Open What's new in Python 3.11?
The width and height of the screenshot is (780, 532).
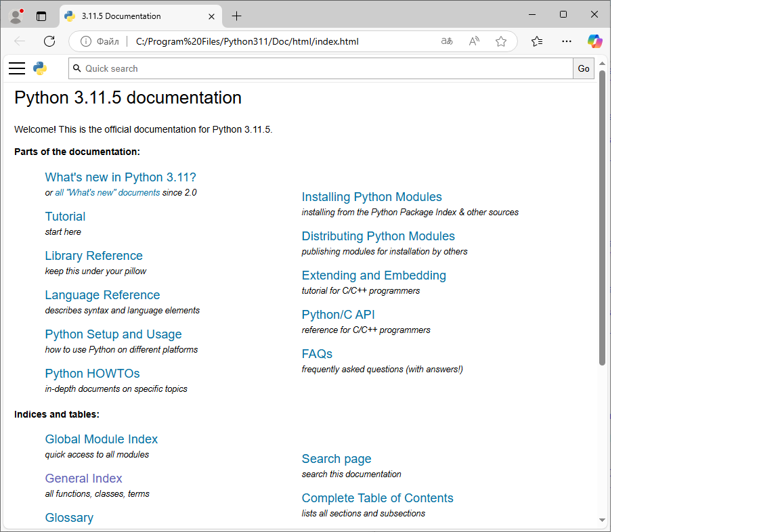121,177
